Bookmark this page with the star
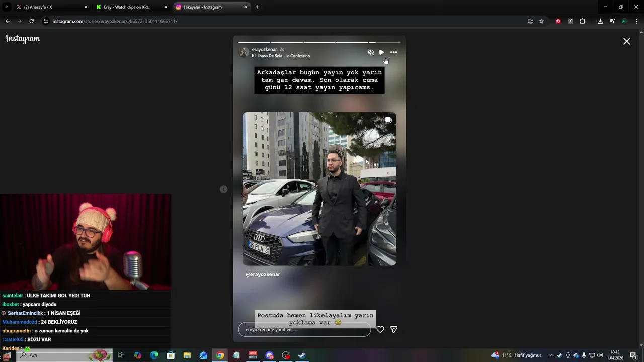The width and height of the screenshot is (644, 362). [541, 21]
